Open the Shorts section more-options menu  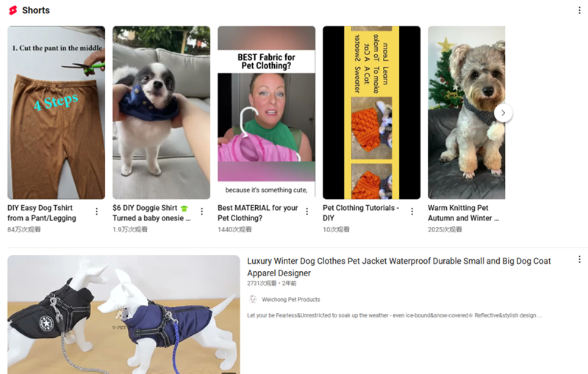coord(579,10)
